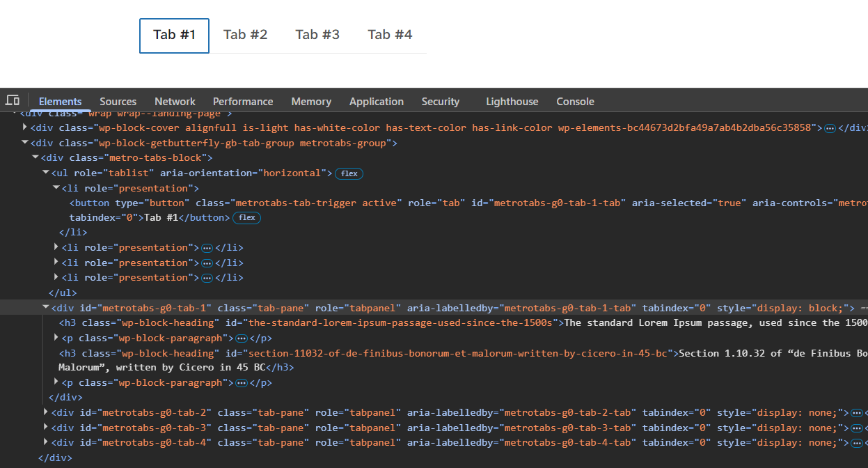The width and height of the screenshot is (868, 468).
Task: Switch to the Console panel tab
Action: pyautogui.click(x=575, y=102)
